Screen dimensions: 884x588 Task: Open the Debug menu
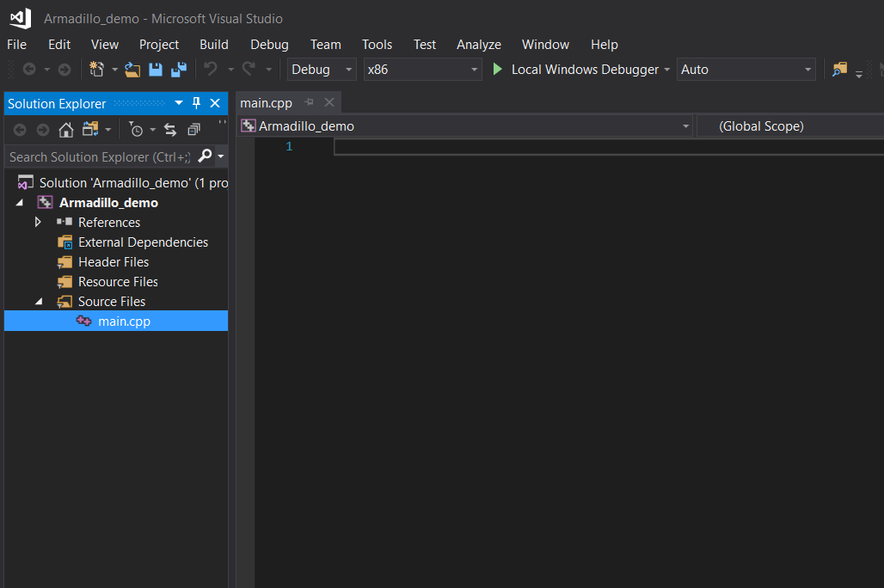269,45
